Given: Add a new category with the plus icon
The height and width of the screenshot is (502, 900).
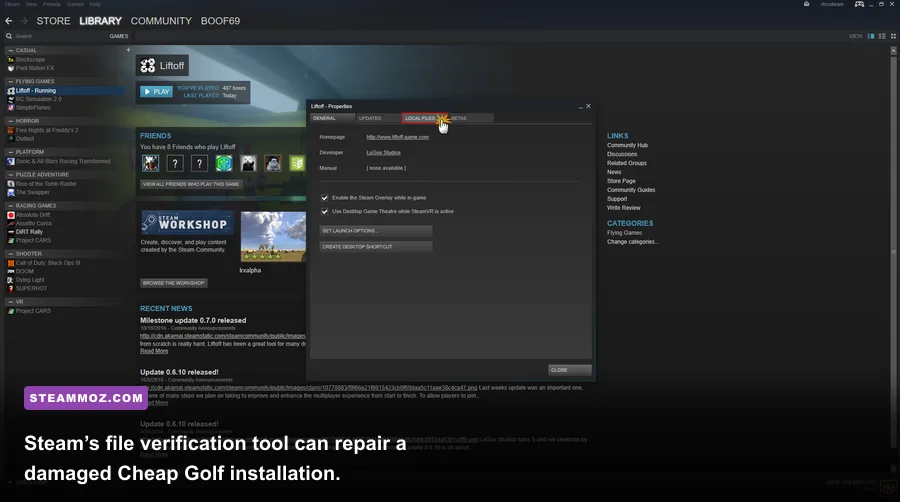Looking at the screenshot, I should (x=128, y=50).
